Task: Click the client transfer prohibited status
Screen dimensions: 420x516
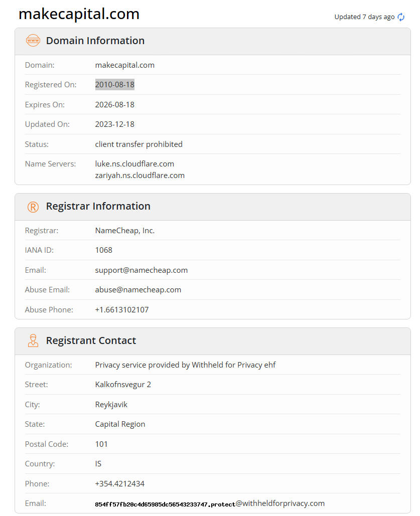Action: pyautogui.click(x=139, y=144)
